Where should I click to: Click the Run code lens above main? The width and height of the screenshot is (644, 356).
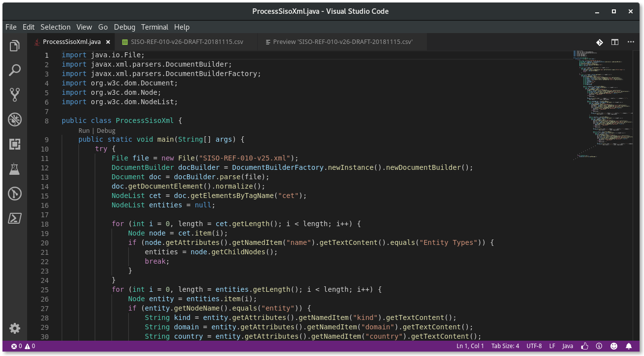tap(84, 131)
